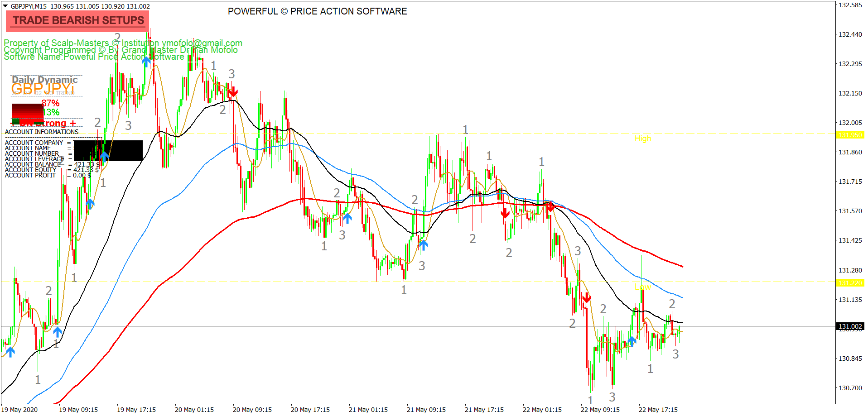Select the red down arrow just below the yellow Low line

(587, 297)
